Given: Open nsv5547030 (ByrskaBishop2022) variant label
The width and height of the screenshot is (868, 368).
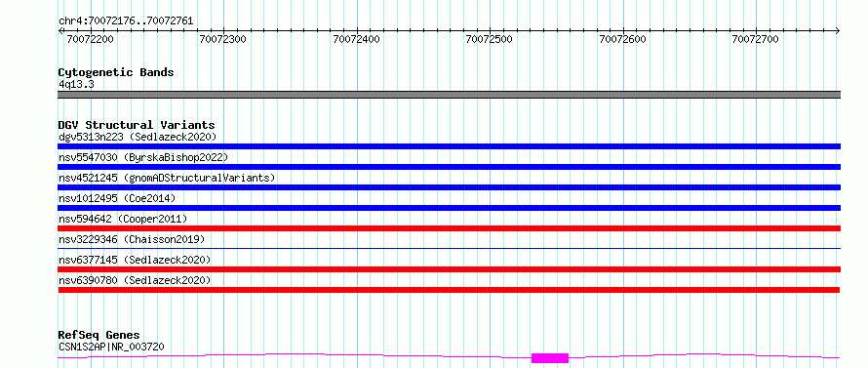Looking at the screenshot, I should click(x=143, y=157).
